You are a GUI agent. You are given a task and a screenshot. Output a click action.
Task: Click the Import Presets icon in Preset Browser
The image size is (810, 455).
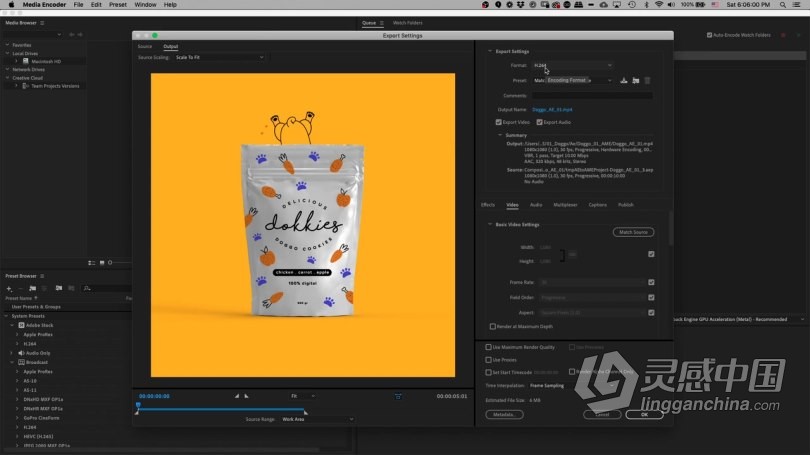tap(59, 288)
